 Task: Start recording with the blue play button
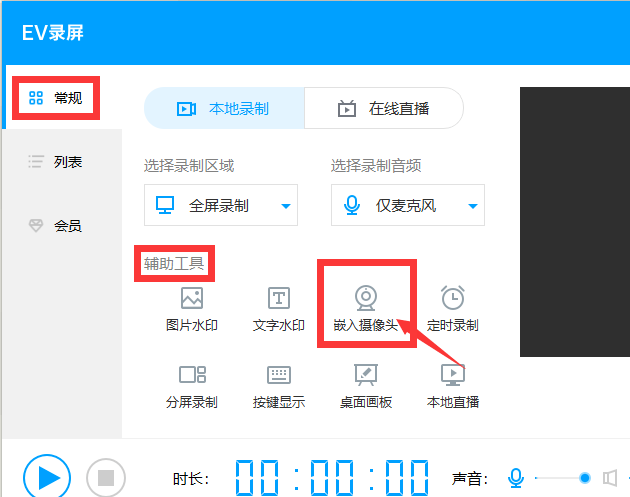[x=47, y=477]
